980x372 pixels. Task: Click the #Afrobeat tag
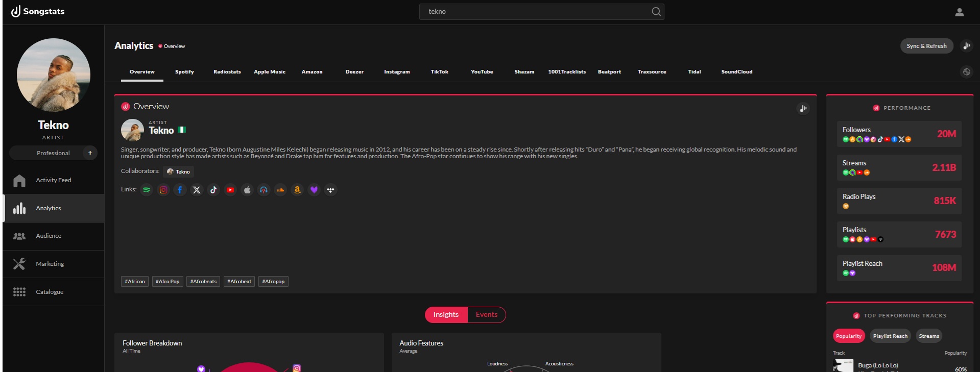pos(239,282)
